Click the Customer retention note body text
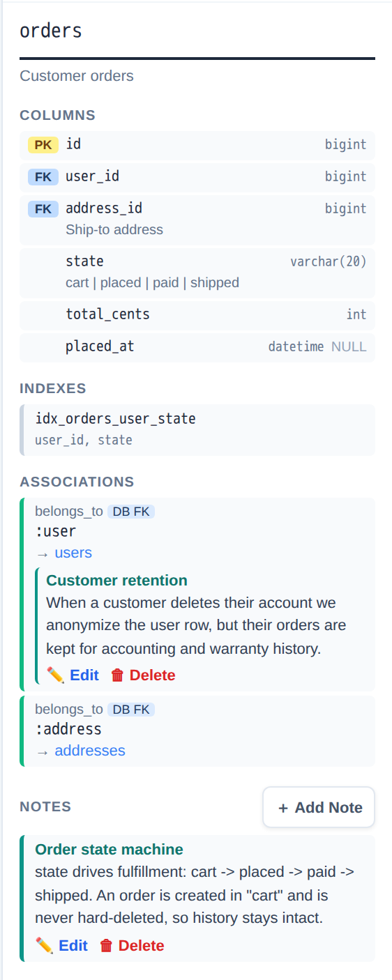This screenshot has height=980, width=392. 196,626
